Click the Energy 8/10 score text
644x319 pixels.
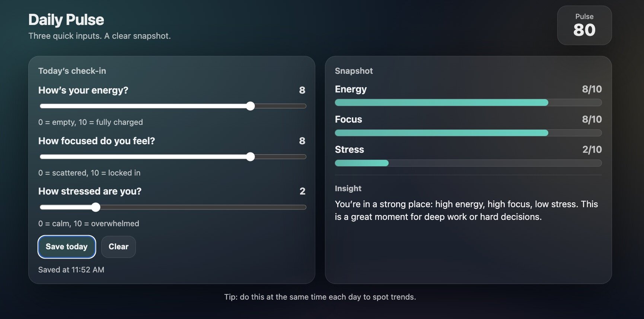(x=592, y=89)
